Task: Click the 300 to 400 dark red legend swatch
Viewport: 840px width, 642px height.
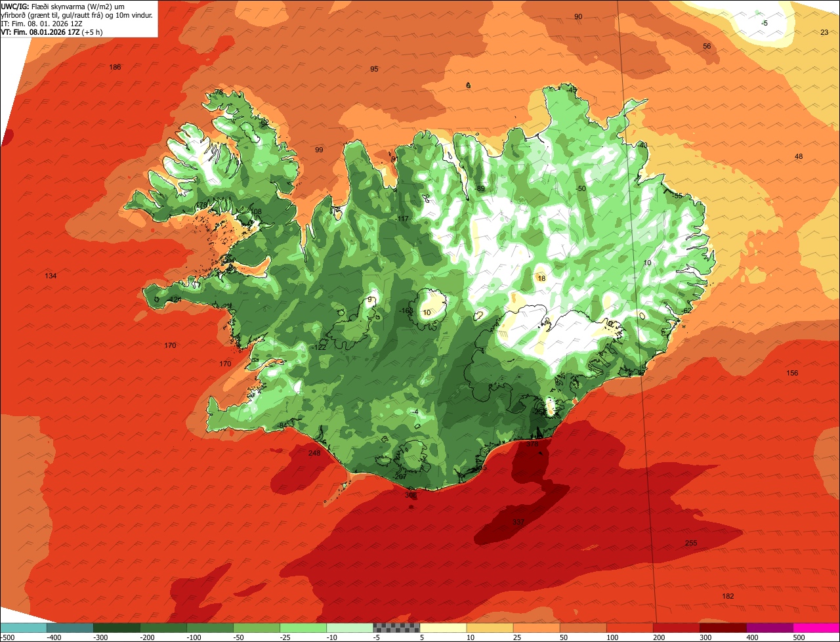Action: pyautogui.click(x=723, y=628)
